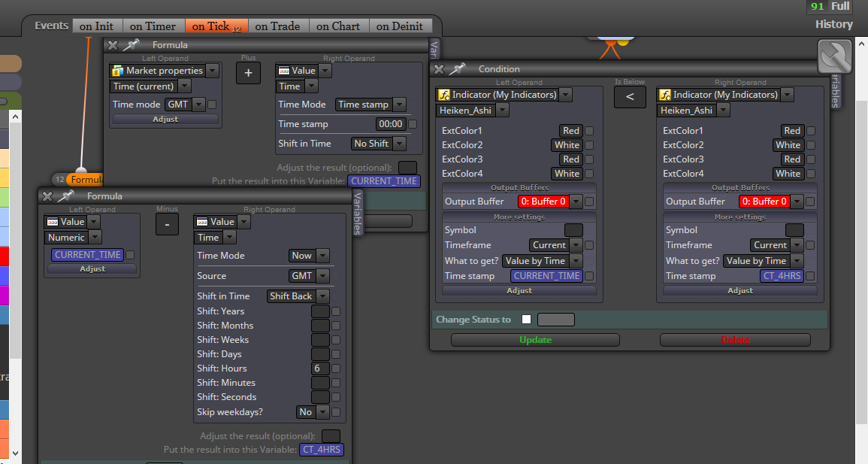Click the Plus operator button
The height and width of the screenshot is (464, 868).
coord(248,73)
